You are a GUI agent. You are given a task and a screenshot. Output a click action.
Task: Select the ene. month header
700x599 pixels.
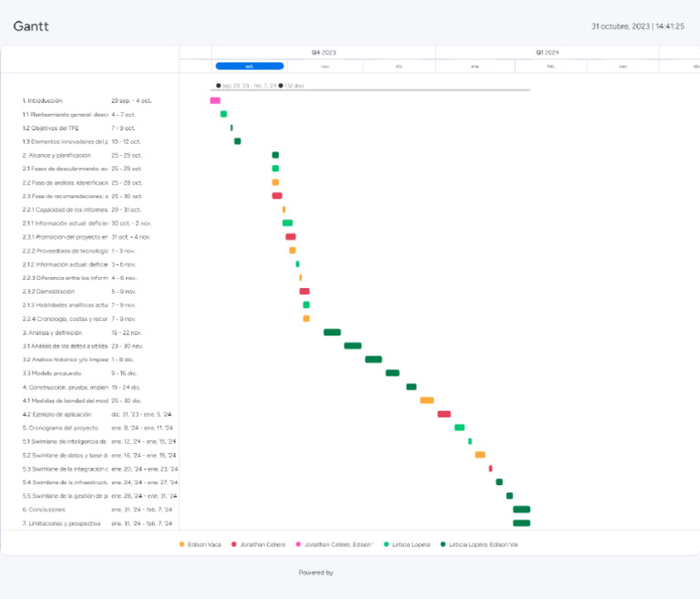475,67
